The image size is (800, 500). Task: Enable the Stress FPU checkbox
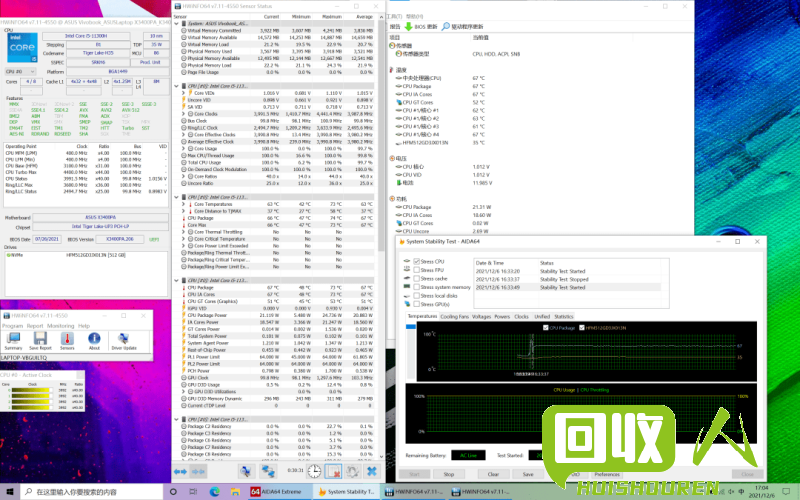(417, 270)
